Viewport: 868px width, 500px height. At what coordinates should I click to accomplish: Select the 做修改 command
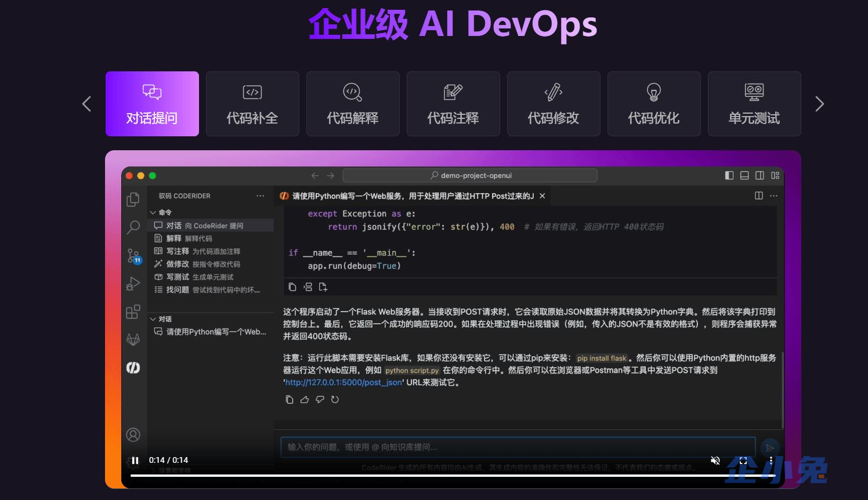coord(211,264)
